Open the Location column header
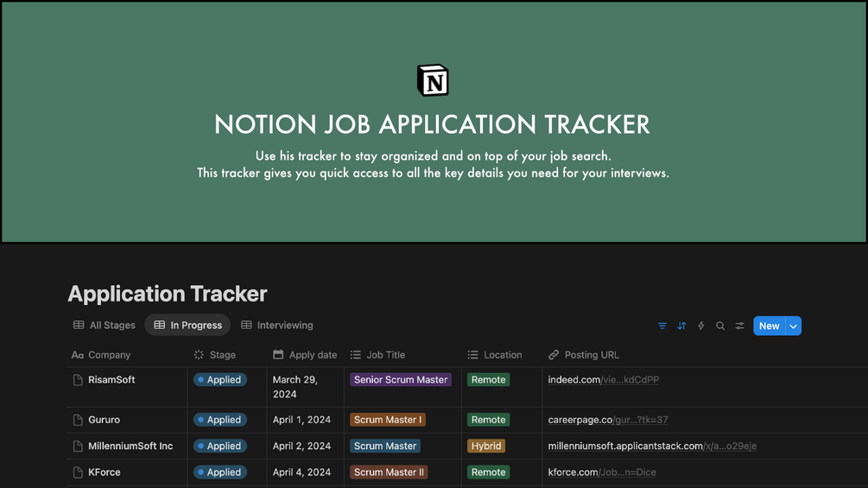868x488 pixels. (494, 355)
